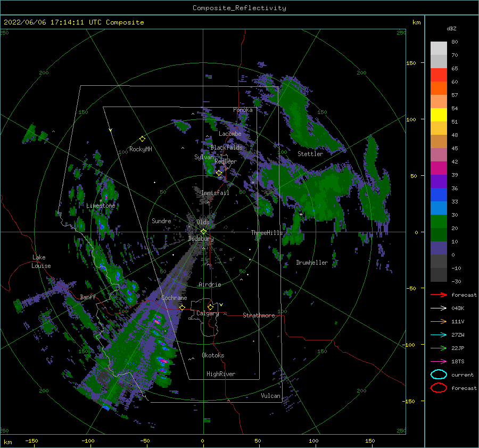Click the white plus marker south of Stettler echo
479x448 pixels.
click(x=301, y=214)
